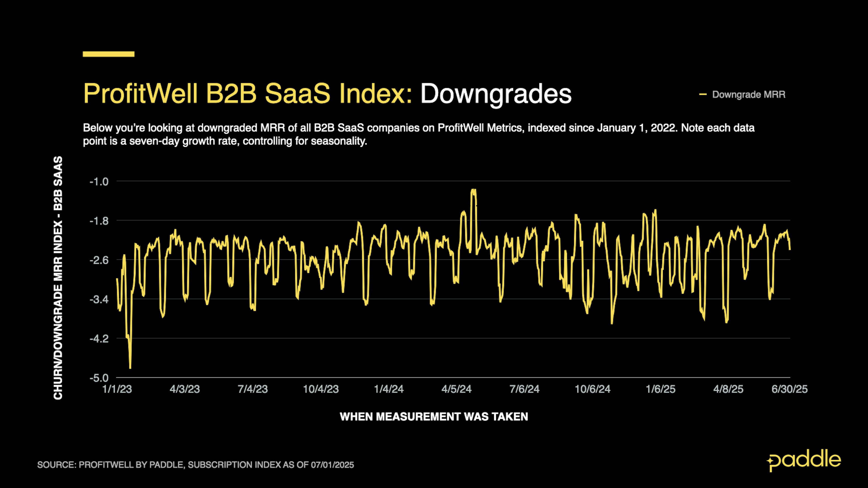Image resolution: width=868 pixels, height=488 pixels.
Task: Click the yellow Downgrade MRR legend dash
Action: pos(703,95)
